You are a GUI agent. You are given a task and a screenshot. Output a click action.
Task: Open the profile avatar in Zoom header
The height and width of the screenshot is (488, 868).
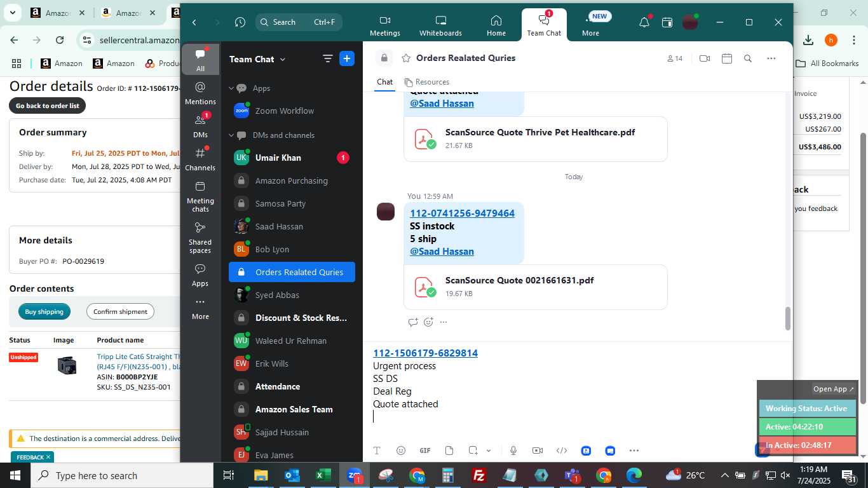coord(690,22)
